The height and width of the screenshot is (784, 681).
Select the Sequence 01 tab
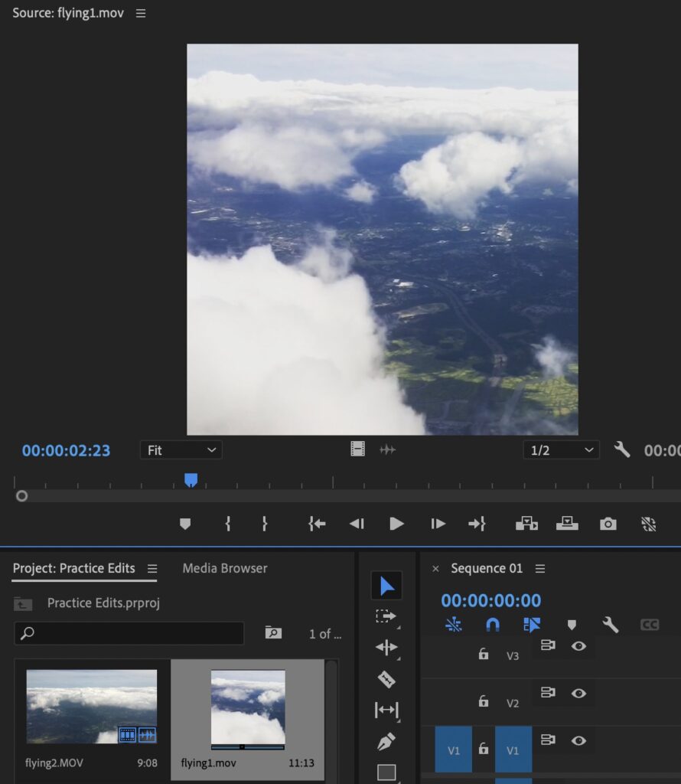[x=487, y=569]
